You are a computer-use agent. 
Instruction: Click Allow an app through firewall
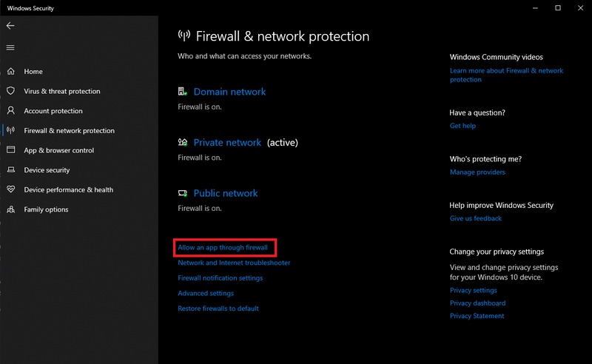click(223, 247)
